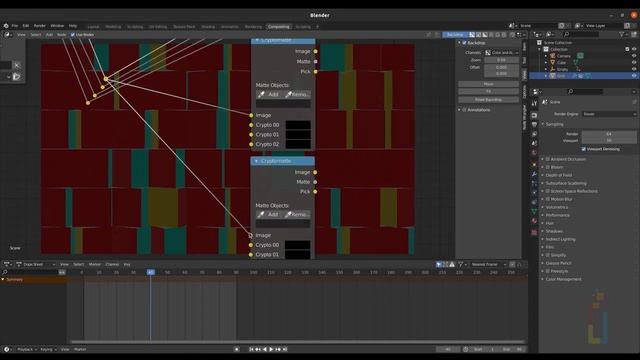Expand the Volumetrics panel
Viewport: 640px width, 360px height.
(557, 207)
